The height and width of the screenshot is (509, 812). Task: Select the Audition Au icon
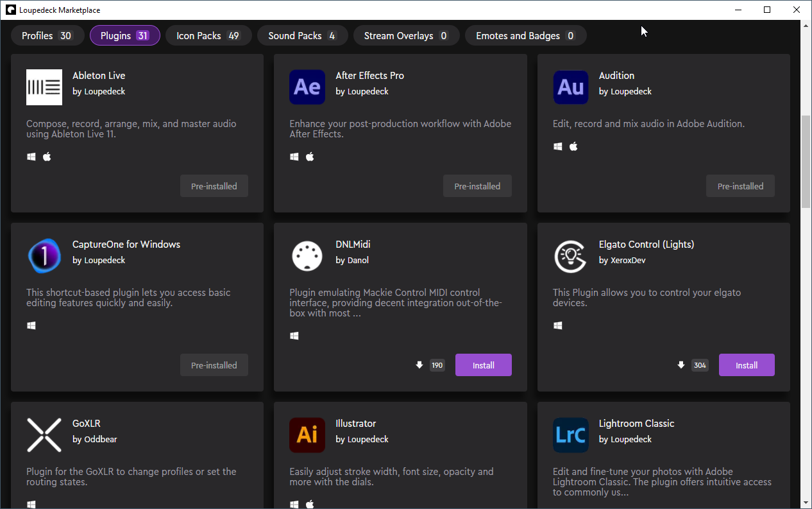(571, 87)
